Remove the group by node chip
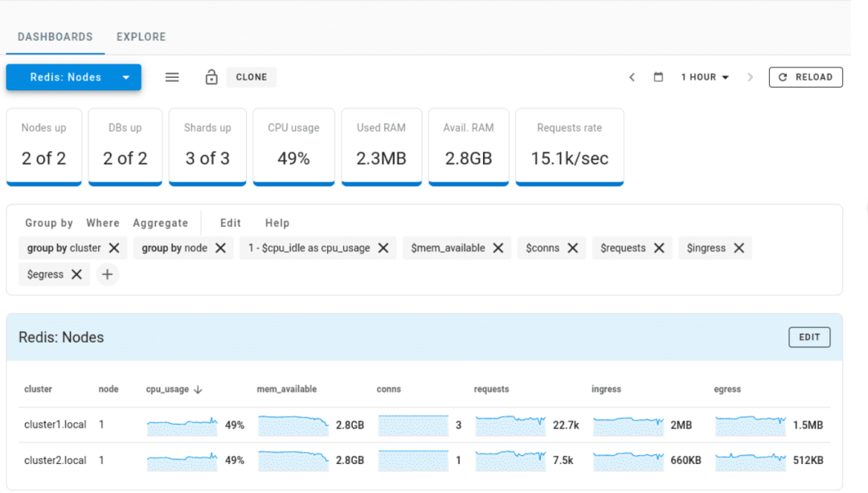Viewport: 868px width, 493px height. [220, 249]
